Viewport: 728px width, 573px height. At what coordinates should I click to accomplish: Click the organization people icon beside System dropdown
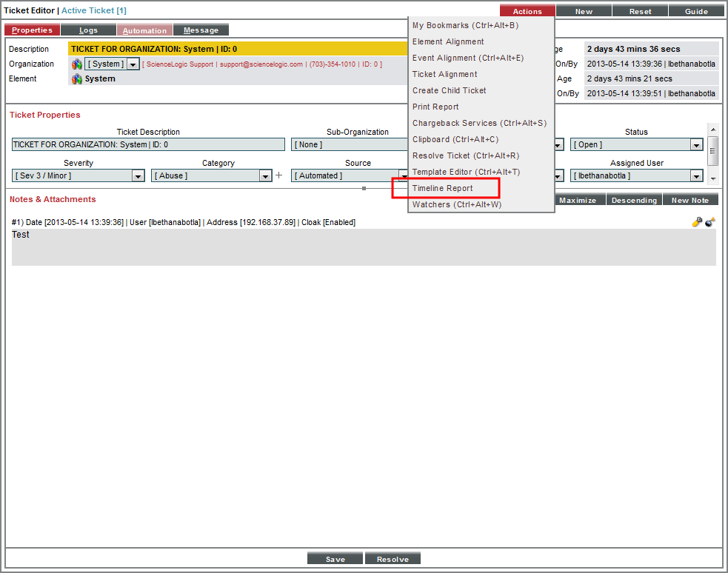[76, 64]
